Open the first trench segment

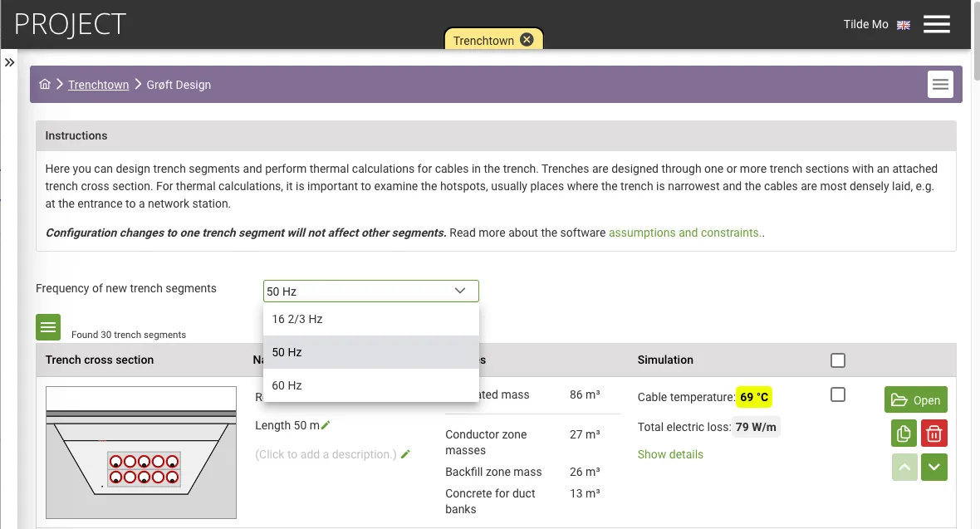[915, 399]
